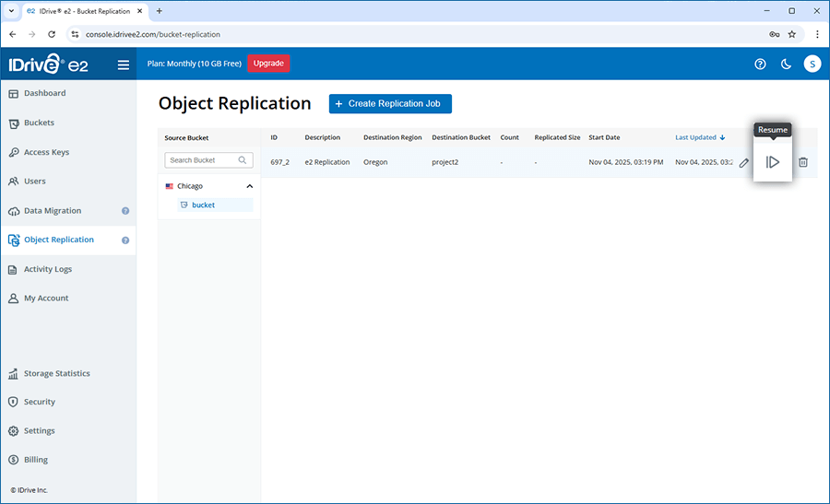Click the Search Bucket input field

click(x=201, y=160)
